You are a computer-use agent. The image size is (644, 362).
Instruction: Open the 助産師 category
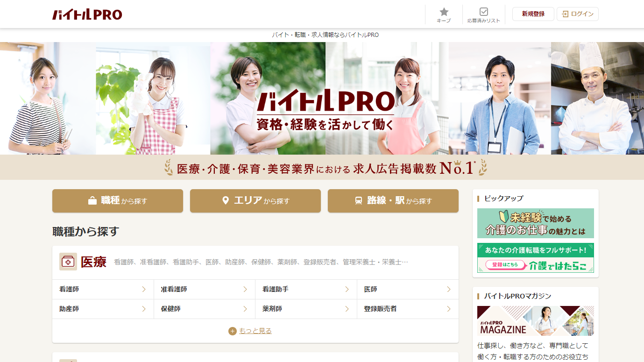(103, 309)
